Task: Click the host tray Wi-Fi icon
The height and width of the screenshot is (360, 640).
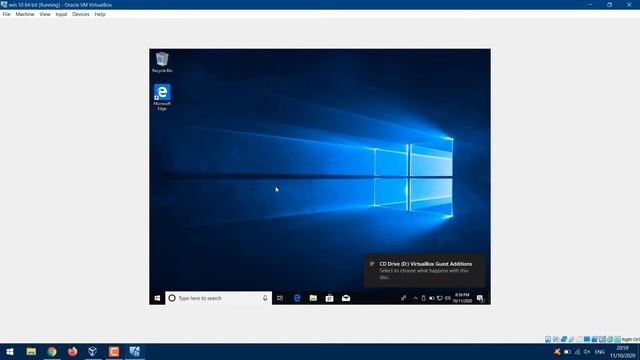Action: pos(577,352)
